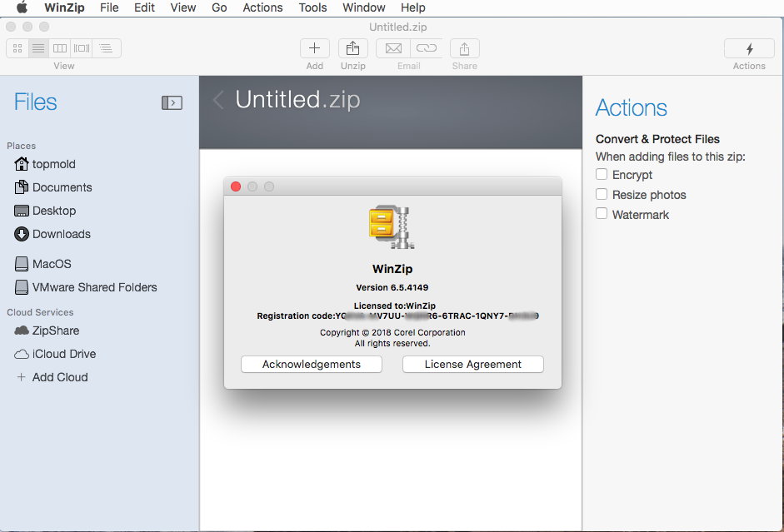Screen dimensions: 784x532
Task: Open ZipShare cloud service
Action: (x=47, y=331)
